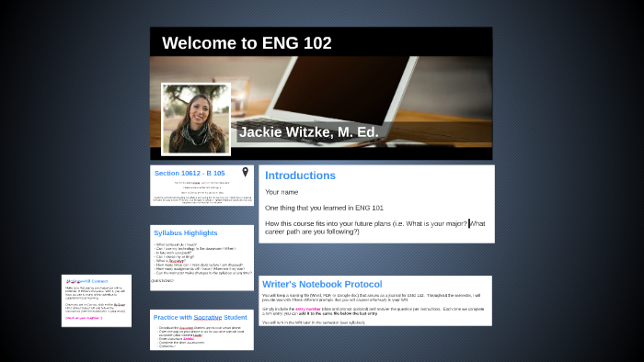This screenshot has width=644, height=362.
Task: Click 'How this course fits into your future plans'
Action: 328,223
